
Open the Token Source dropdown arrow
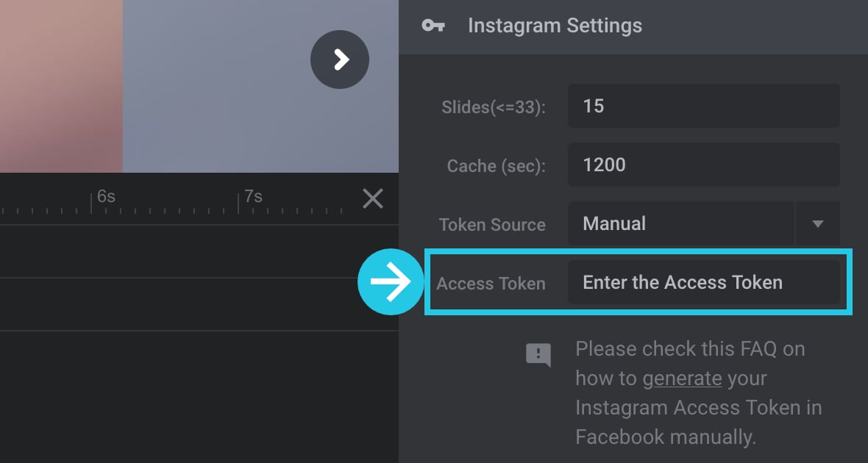tap(818, 223)
